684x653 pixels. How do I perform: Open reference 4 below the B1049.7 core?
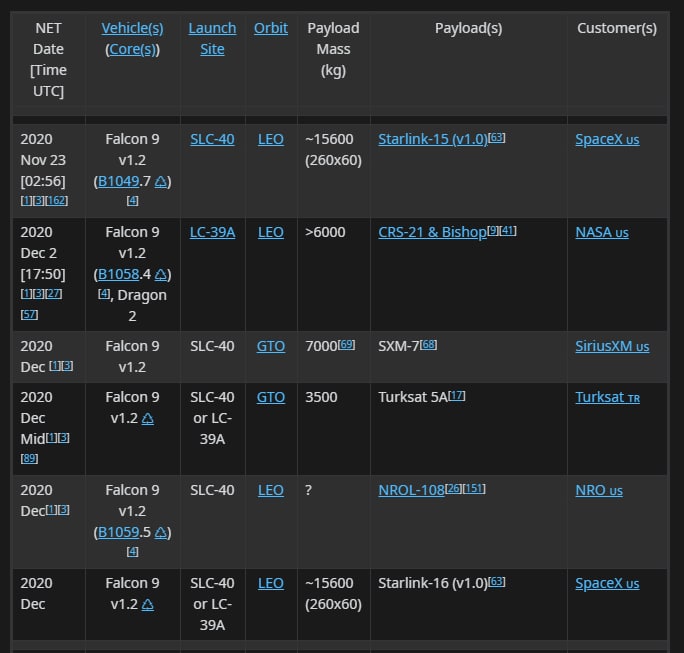point(132,201)
